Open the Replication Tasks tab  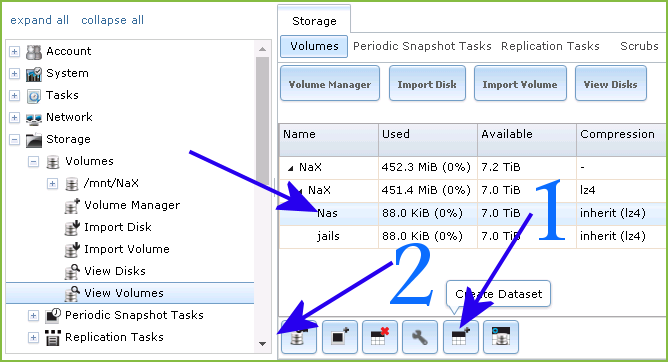550,46
